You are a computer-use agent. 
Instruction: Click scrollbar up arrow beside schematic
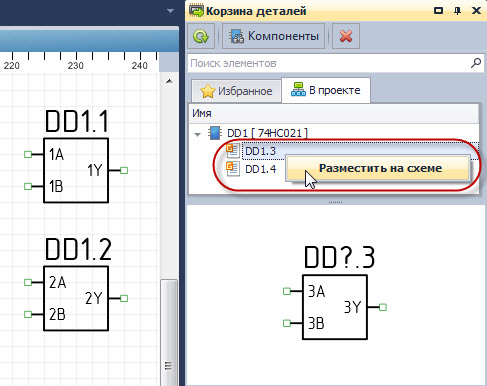(169, 81)
